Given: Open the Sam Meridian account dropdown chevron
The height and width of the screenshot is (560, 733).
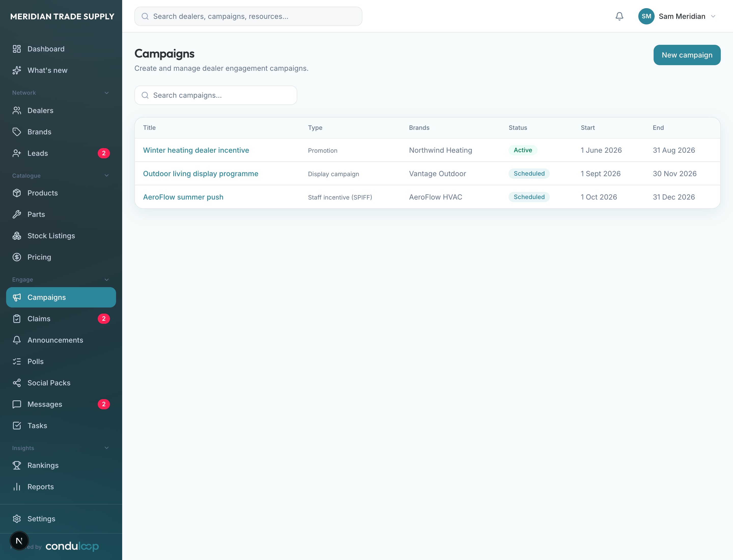Looking at the screenshot, I should click(713, 16).
